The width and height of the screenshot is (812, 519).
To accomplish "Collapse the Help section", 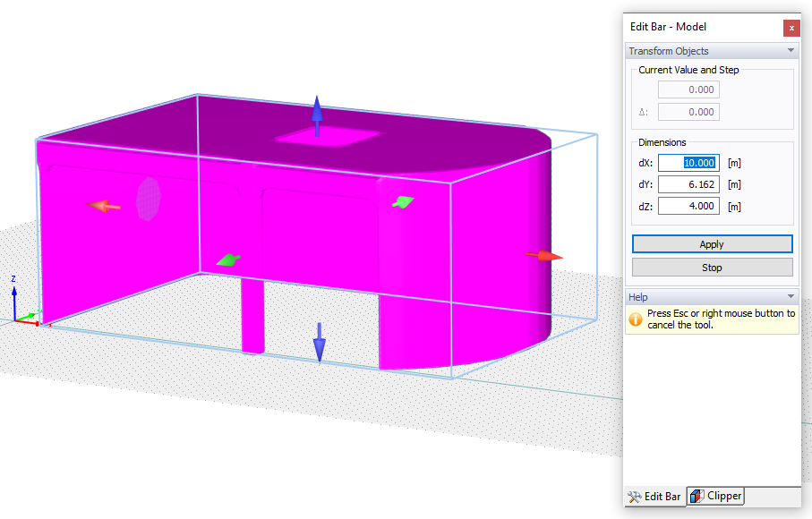I will pos(791,296).
